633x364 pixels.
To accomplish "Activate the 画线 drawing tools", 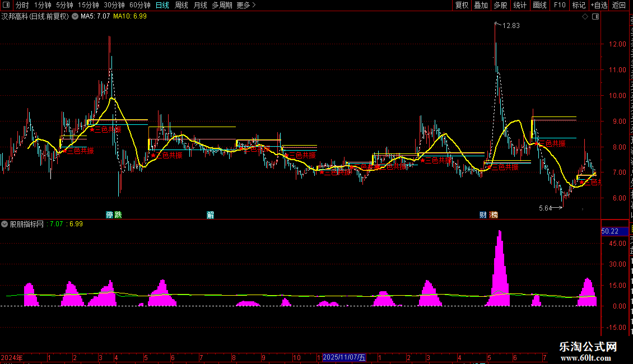I will click(x=539, y=5).
